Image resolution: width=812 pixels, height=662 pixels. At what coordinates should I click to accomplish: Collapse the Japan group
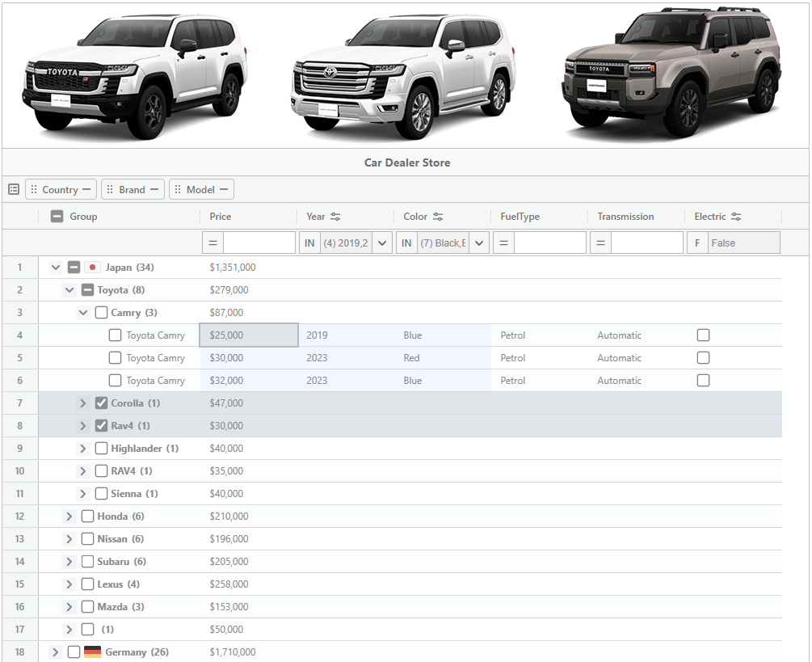[56, 268]
